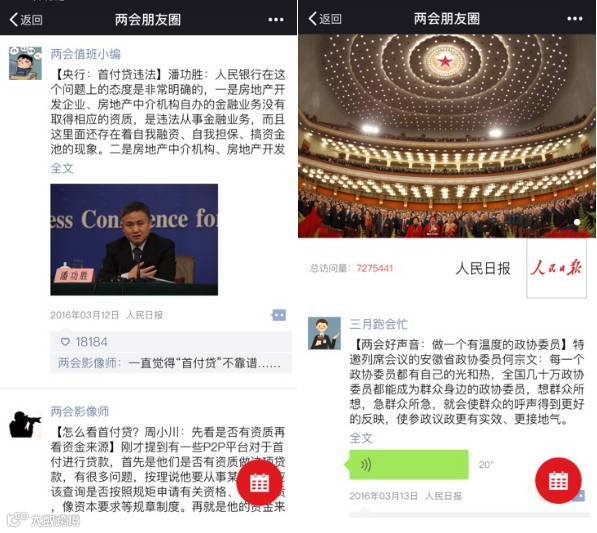The height and width of the screenshot is (533, 597).
Task: Open the 三月跑会忙 username link
Action: 378,324
